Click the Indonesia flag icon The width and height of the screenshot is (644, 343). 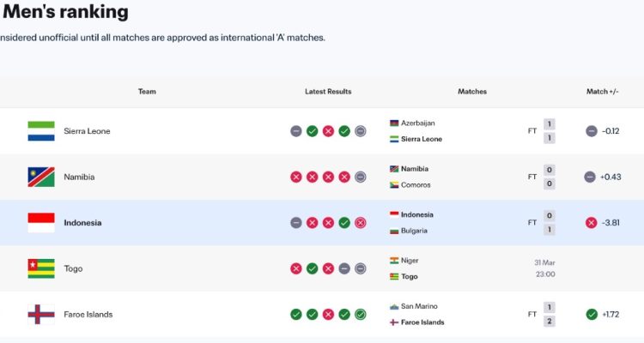click(41, 223)
